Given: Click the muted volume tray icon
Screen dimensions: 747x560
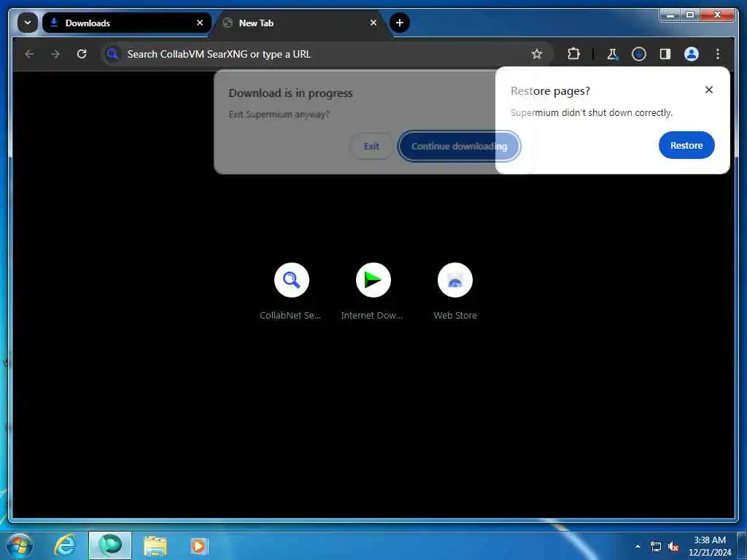Looking at the screenshot, I should (x=673, y=547).
